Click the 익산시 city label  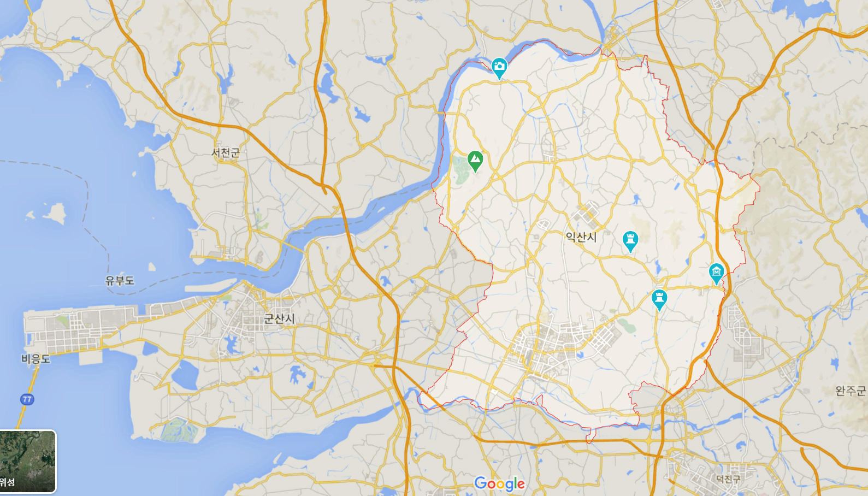click(x=581, y=237)
